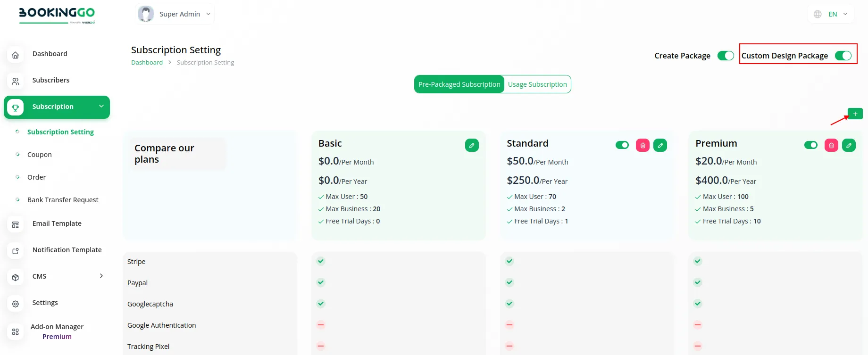Viewport: 868px width, 355px height.
Task: Open Dashboard via the home icon
Action: 16,55
